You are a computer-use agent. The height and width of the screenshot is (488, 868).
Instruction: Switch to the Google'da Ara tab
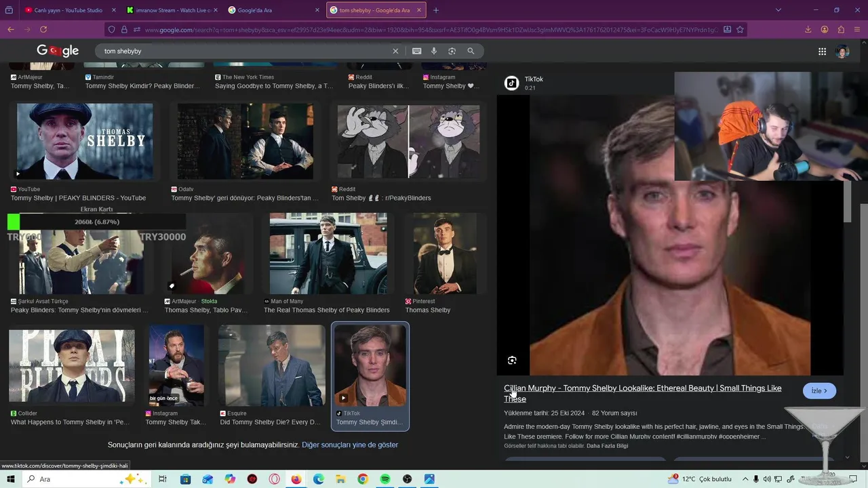point(274,10)
